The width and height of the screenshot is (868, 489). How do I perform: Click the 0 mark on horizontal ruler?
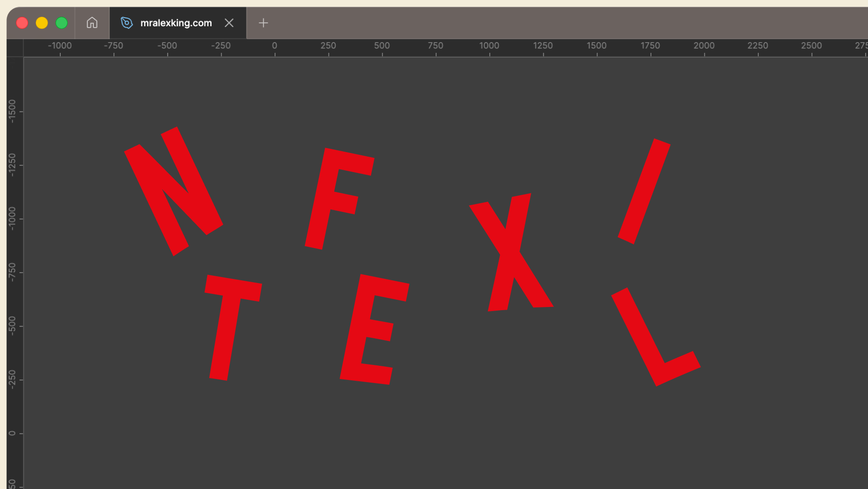point(275,46)
